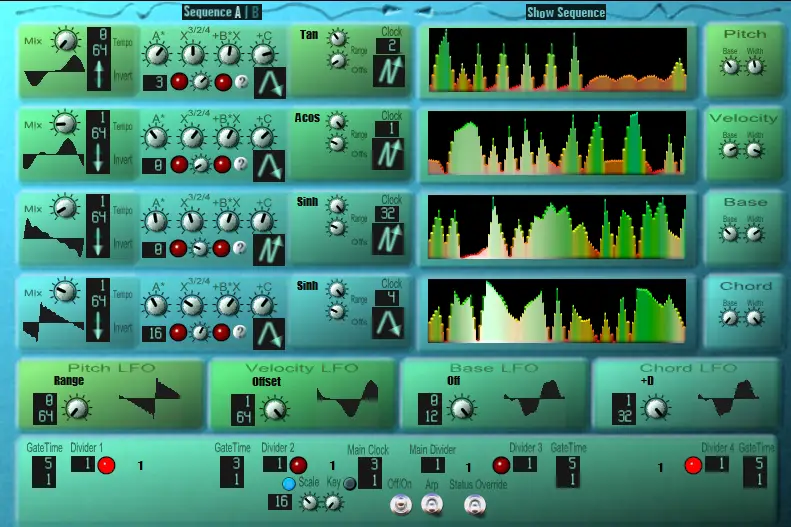Click the clock waveform icon under Clock 32
The width and height of the screenshot is (791, 527).
coord(388,239)
